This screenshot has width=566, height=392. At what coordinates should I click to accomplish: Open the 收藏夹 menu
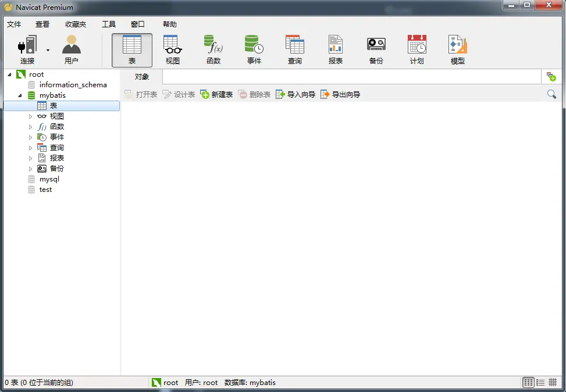coord(76,24)
